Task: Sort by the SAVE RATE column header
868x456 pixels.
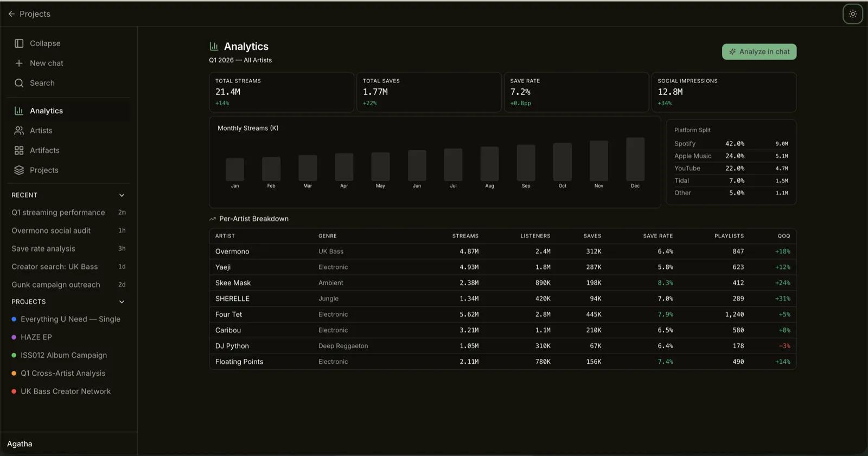Action: pos(658,236)
